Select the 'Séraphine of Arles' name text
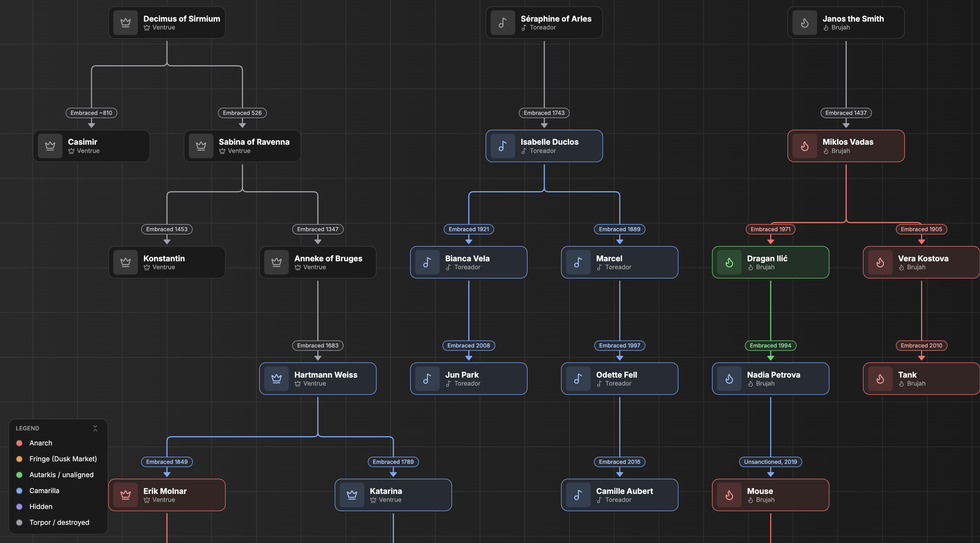This screenshot has width=980, height=543. point(556,19)
